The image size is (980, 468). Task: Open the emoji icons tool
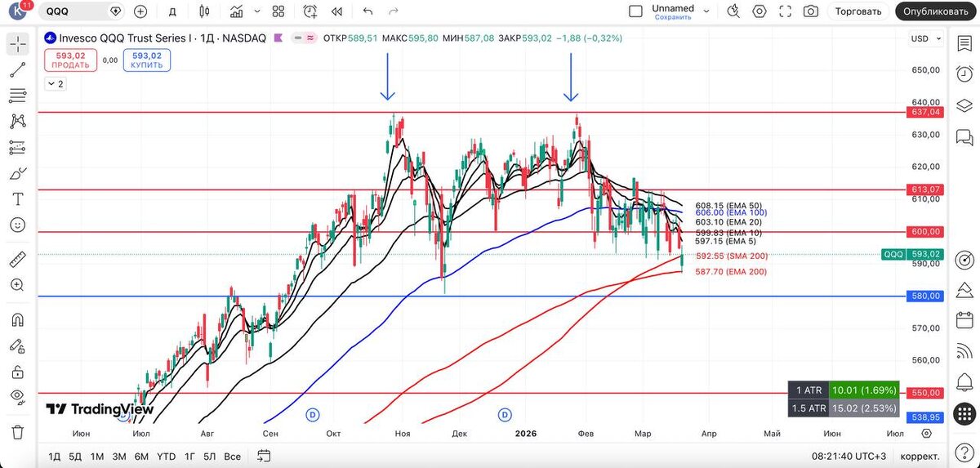(17, 225)
